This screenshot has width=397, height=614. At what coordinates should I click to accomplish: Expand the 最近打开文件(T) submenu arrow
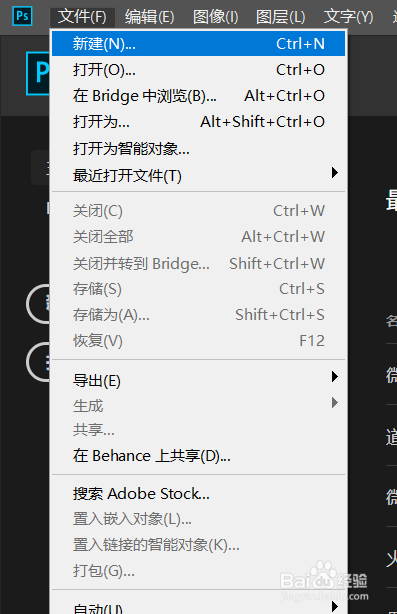[334, 173]
